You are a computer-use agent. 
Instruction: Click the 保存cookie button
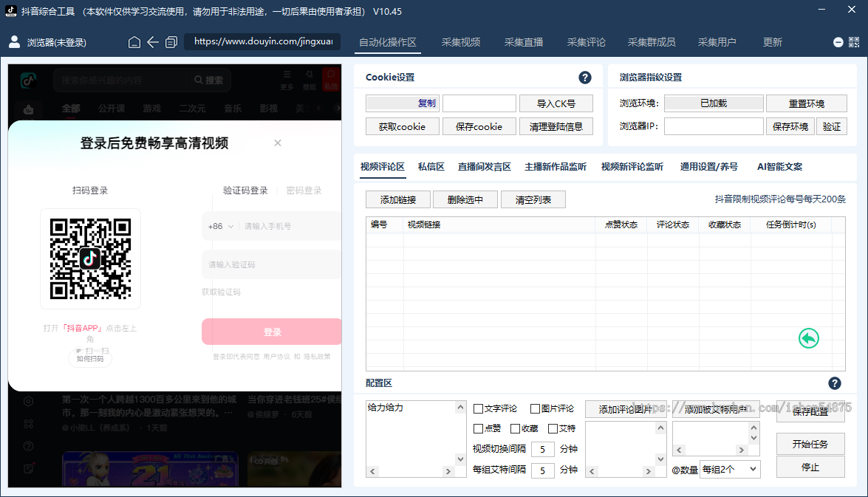(x=479, y=127)
